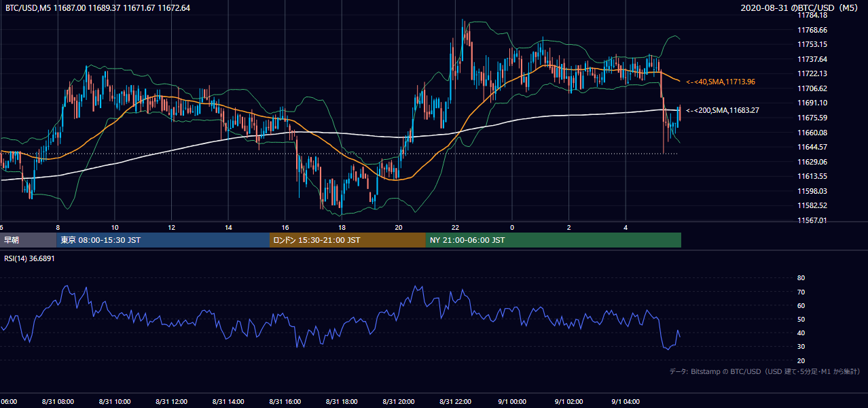Viewport: 868px width, 408px height.
Task: Click RSI axis level 80
Action: [801, 278]
